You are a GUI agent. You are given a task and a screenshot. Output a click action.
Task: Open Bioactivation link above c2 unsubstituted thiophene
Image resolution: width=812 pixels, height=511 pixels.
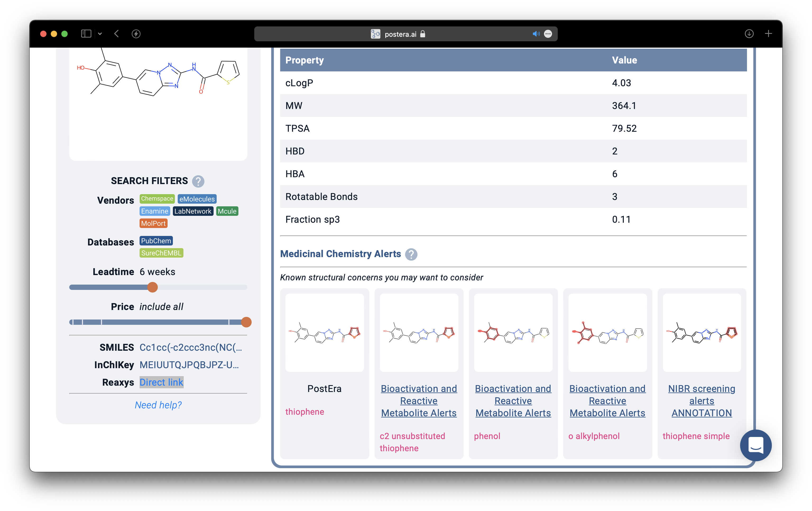(419, 401)
